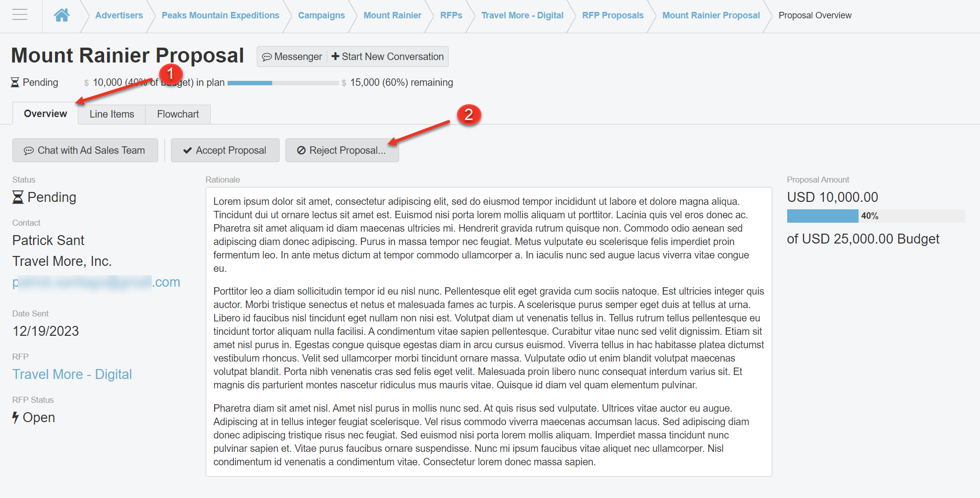This screenshot has height=498, width=980.
Task: Click the Pending hourglass icon under Status
Action: pos(18,197)
